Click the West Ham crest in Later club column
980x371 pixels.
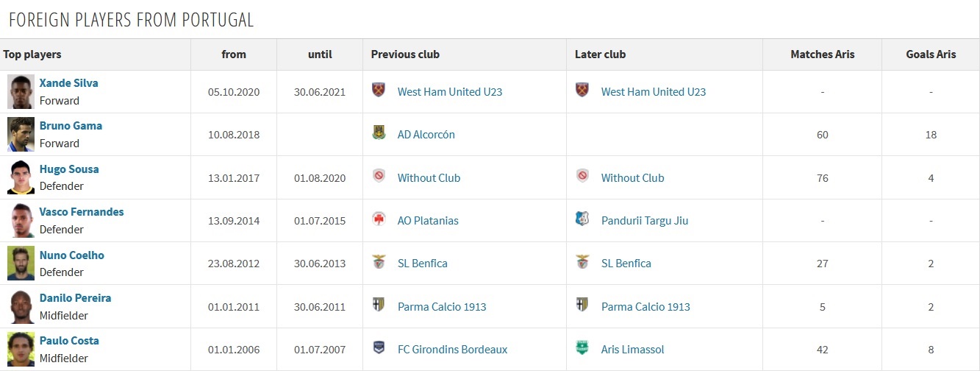582,91
